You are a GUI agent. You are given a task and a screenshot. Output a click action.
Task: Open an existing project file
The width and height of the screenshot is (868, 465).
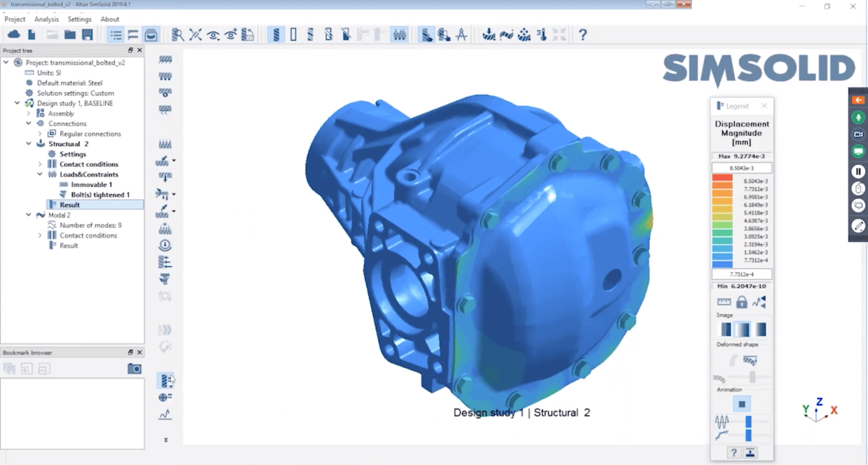click(x=70, y=35)
